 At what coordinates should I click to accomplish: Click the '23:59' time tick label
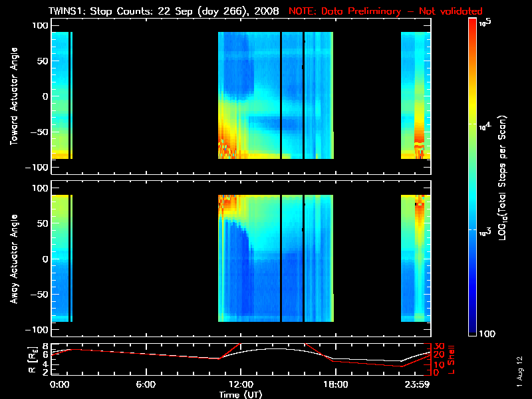tap(418, 384)
